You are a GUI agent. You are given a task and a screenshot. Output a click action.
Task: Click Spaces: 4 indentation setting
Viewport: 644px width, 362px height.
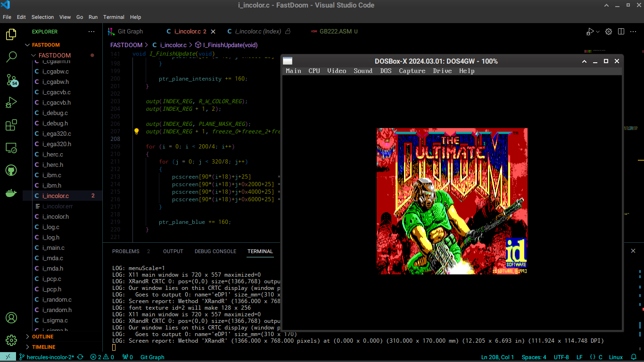coord(534,357)
